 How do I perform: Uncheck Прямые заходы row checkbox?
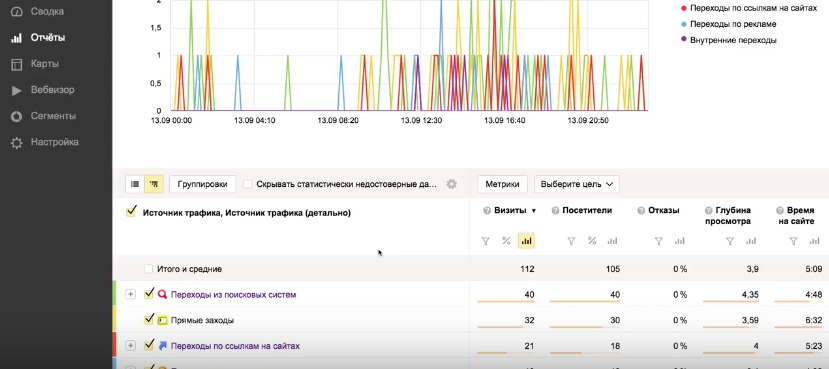click(149, 320)
